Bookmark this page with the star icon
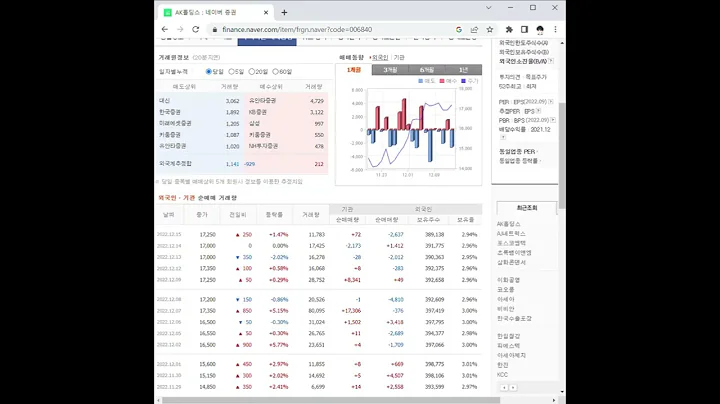 490,29
